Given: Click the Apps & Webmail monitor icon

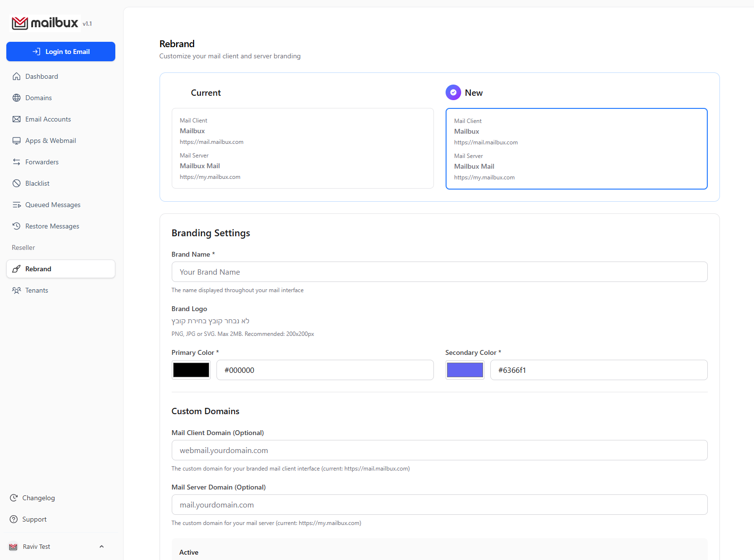Looking at the screenshot, I should 17,140.
